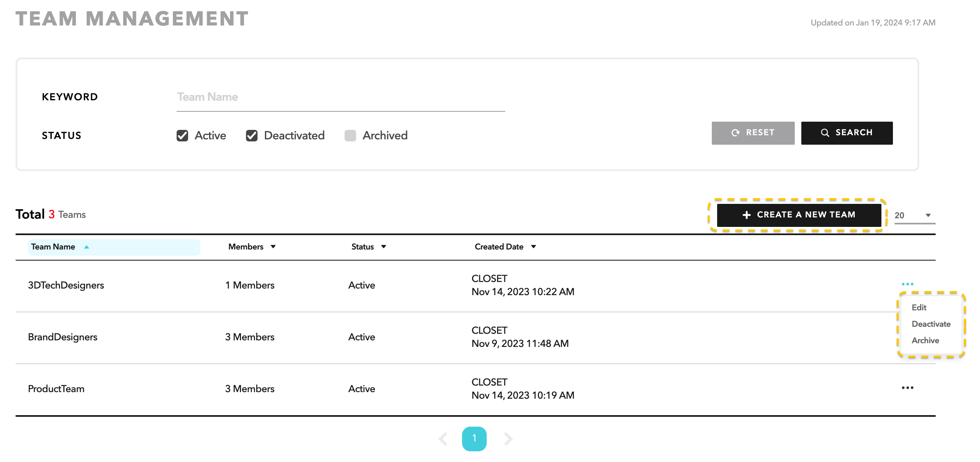Image resolution: width=980 pixels, height=462 pixels.
Task: Click Active status of ProductTeam row
Action: (x=361, y=389)
